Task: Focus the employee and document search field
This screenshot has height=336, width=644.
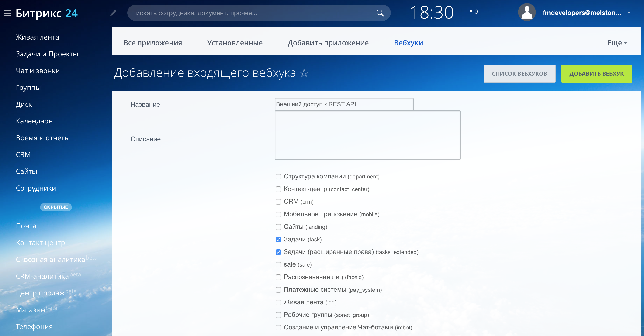Action: tap(259, 13)
